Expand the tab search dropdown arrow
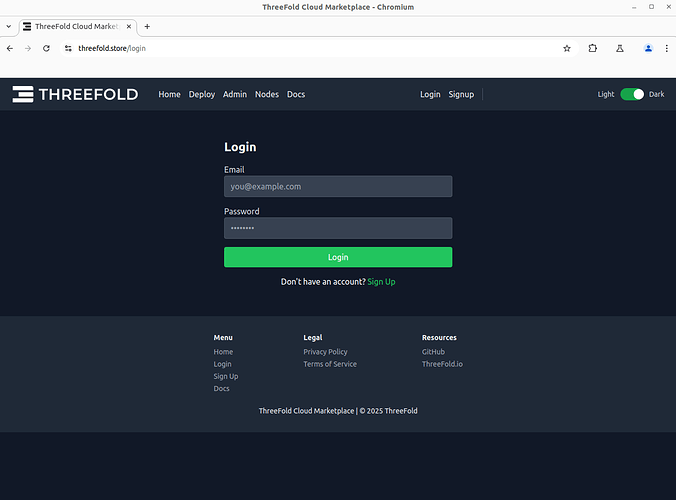Viewport: 676px width, 500px height. [x=9, y=26]
